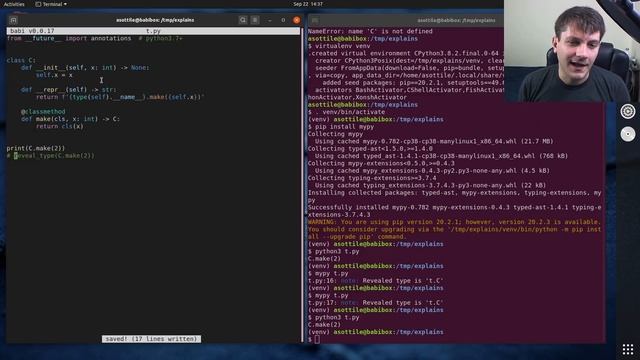Click the orange pip WARNING line
The width and height of the screenshot is (640, 360).
[454, 229]
